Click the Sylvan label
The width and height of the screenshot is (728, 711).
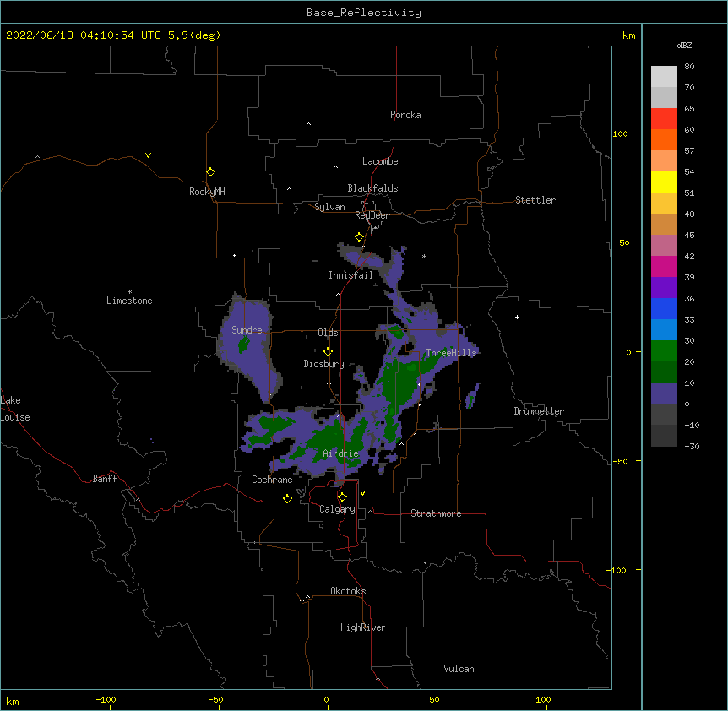tap(329, 207)
